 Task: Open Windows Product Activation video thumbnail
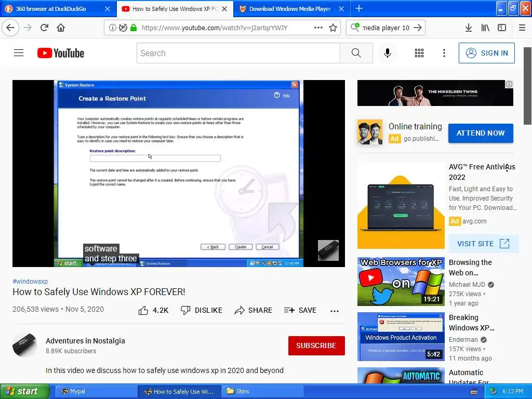401,337
